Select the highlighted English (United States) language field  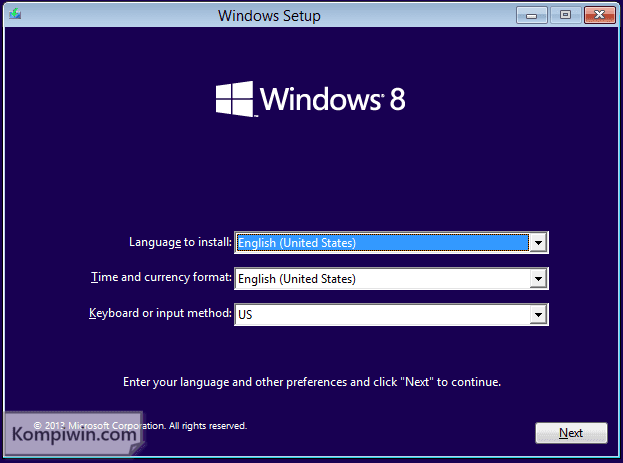click(383, 242)
